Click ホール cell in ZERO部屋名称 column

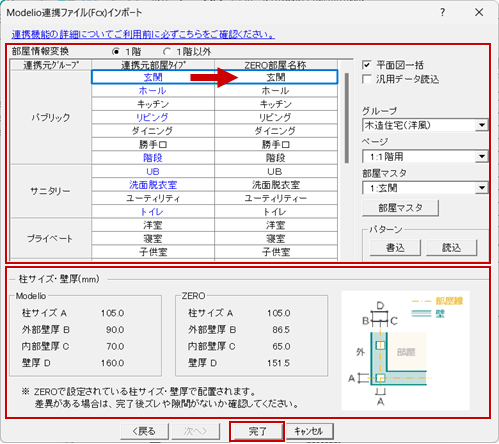pos(276,91)
